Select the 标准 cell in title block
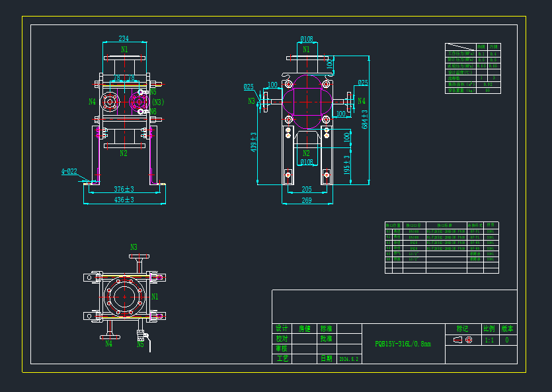 tap(327, 329)
